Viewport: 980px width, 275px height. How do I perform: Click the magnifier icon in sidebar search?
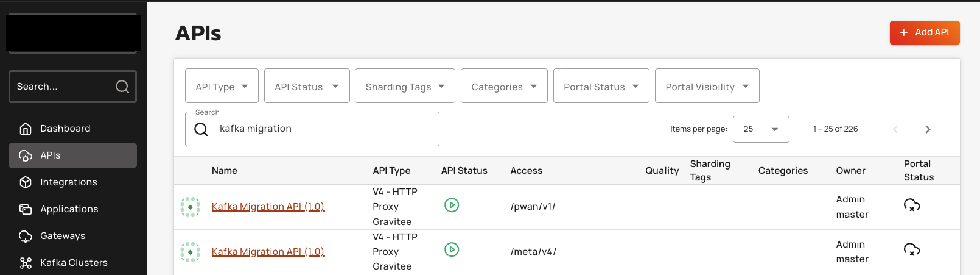pos(122,87)
